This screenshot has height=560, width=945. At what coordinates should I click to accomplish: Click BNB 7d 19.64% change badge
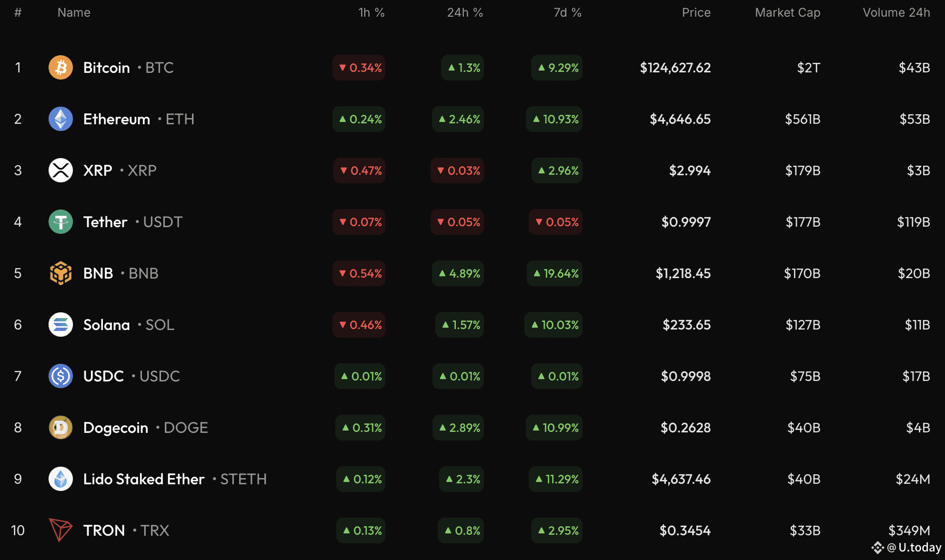pyautogui.click(x=555, y=273)
